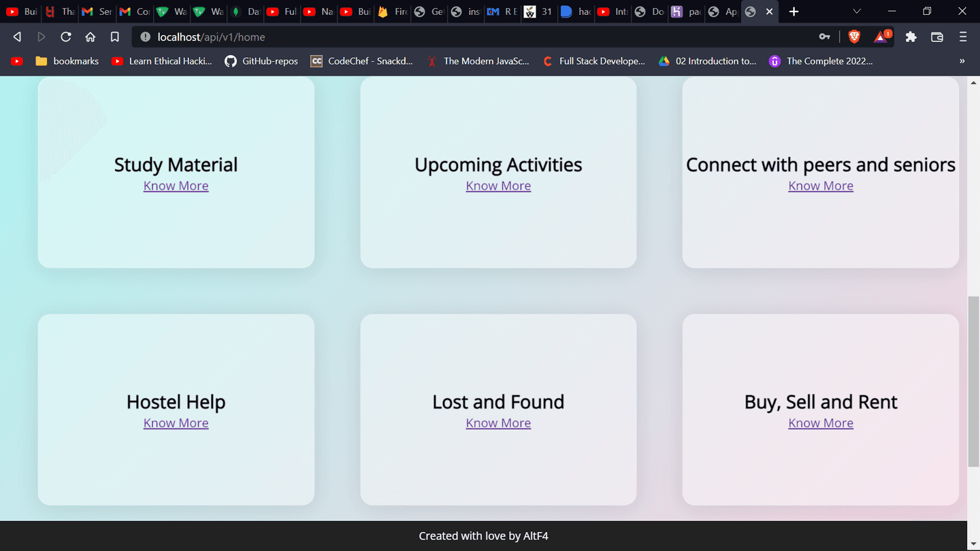The width and height of the screenshot is (980, 551).
Task: Switch to the YouTube 'Na' tab
Action: pos(318,12)
